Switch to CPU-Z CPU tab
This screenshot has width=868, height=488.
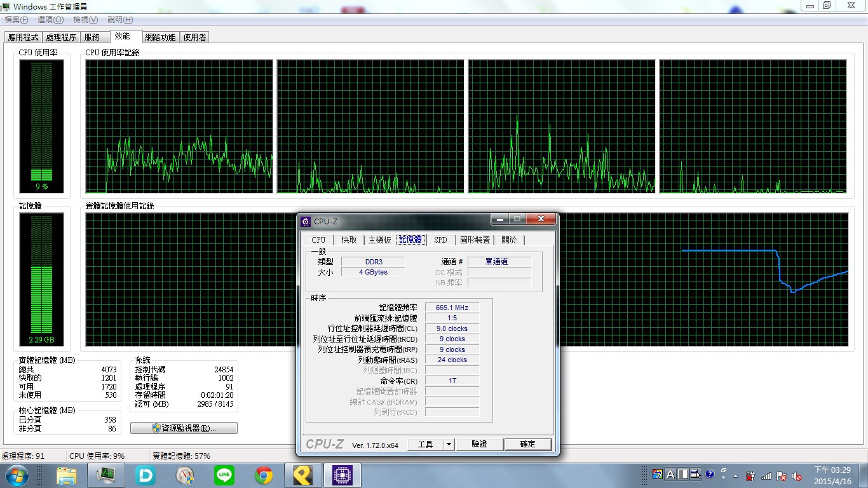click(319, 240)
